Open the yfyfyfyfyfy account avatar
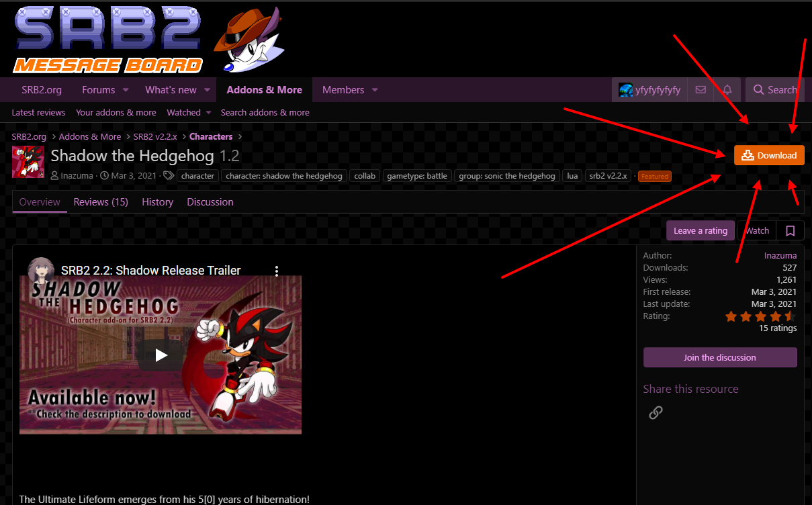The image size is (812, 505). point(626,90)
